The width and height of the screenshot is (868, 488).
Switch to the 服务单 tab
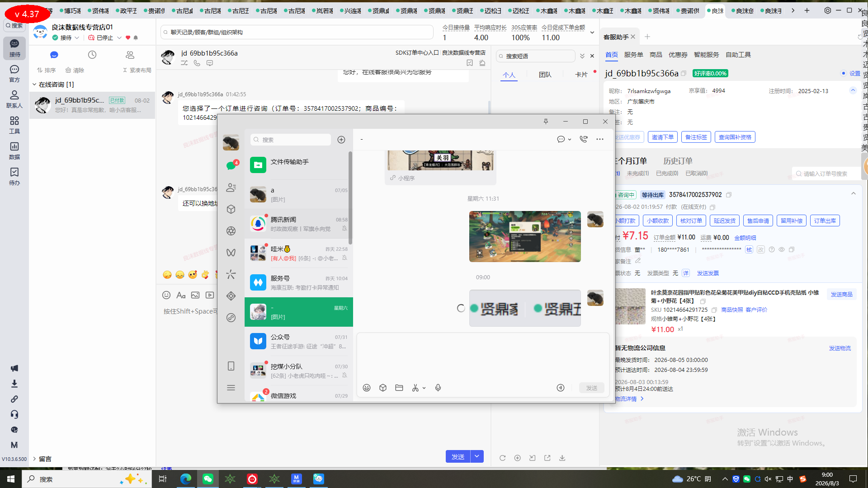(633, 55)
